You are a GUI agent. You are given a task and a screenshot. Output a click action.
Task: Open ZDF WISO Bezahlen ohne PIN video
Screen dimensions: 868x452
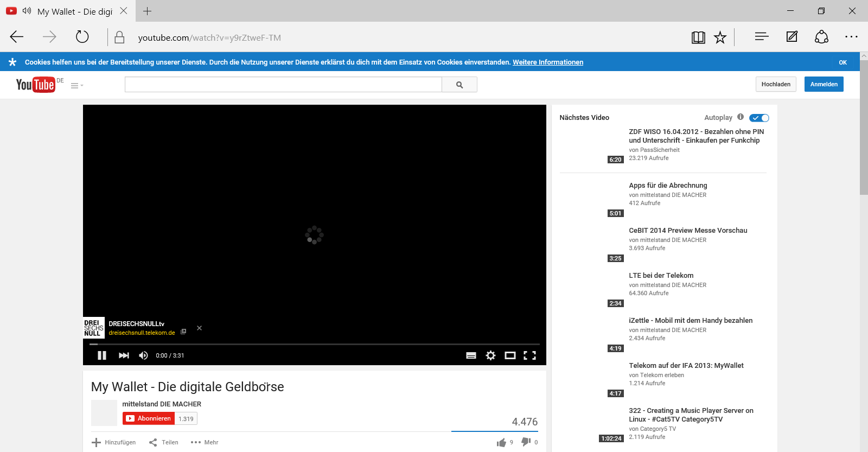696,136
